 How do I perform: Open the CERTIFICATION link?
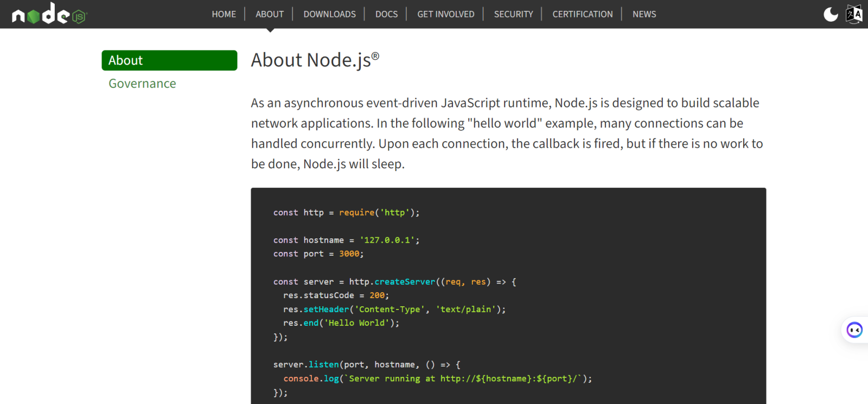582,14
